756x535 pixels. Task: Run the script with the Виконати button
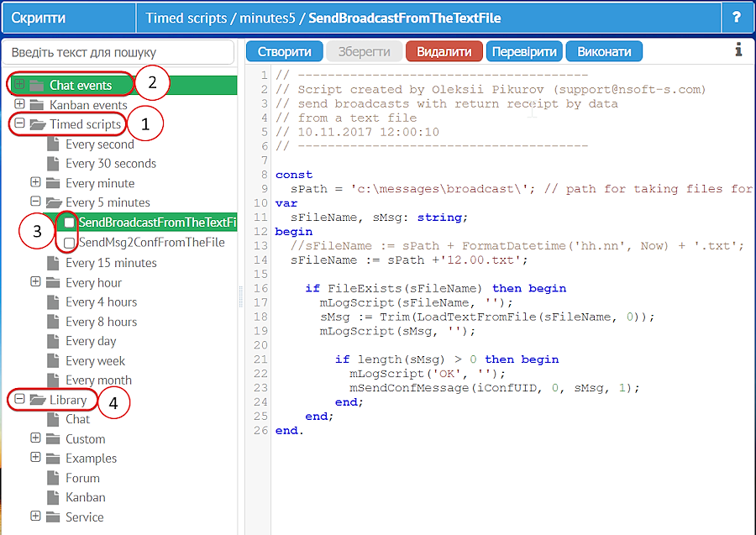click(604, 51)
